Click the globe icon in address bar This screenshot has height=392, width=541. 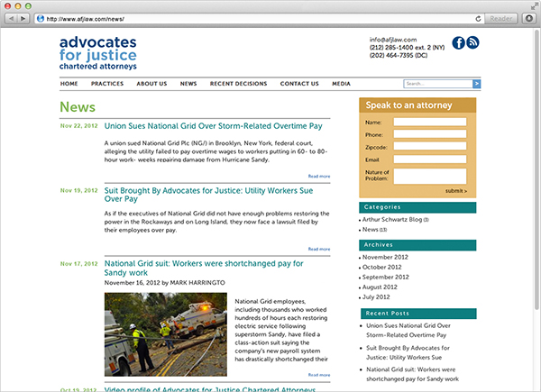click(41, 19)
